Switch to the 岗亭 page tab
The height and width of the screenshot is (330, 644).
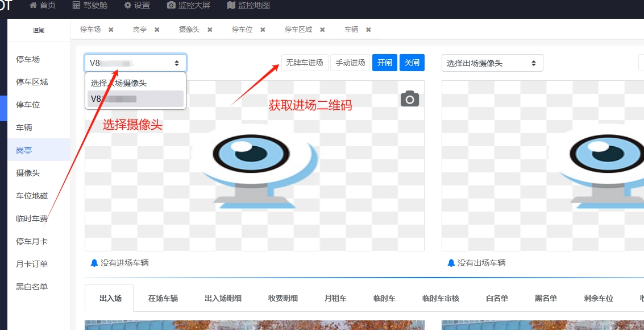coord(140,30)
